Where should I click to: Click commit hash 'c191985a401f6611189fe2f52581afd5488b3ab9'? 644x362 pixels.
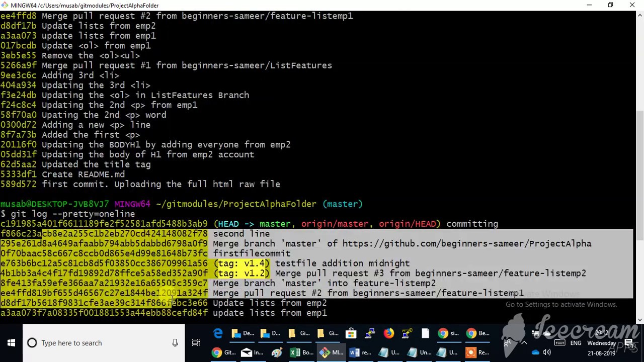click(104, 224)
